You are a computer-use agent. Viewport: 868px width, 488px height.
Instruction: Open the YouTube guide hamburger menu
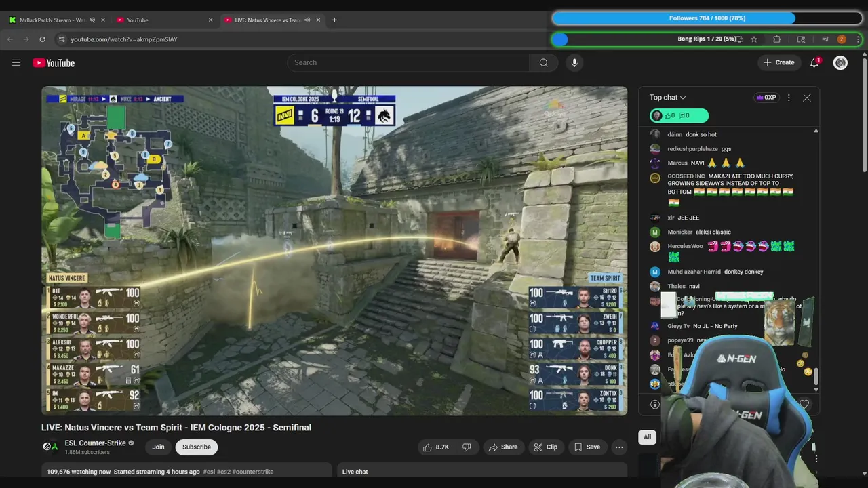tap(16, 63)
